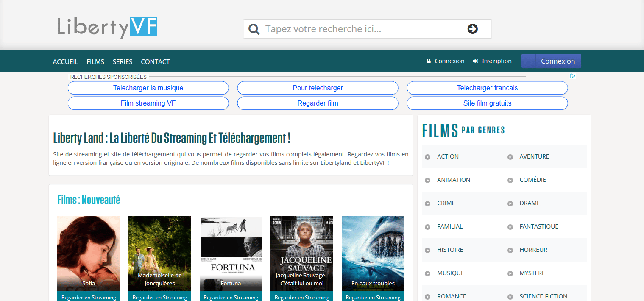This screenshot has height=301, width=644.
Task: Select the ROMANCE genre link
Action: coord(452,296)
